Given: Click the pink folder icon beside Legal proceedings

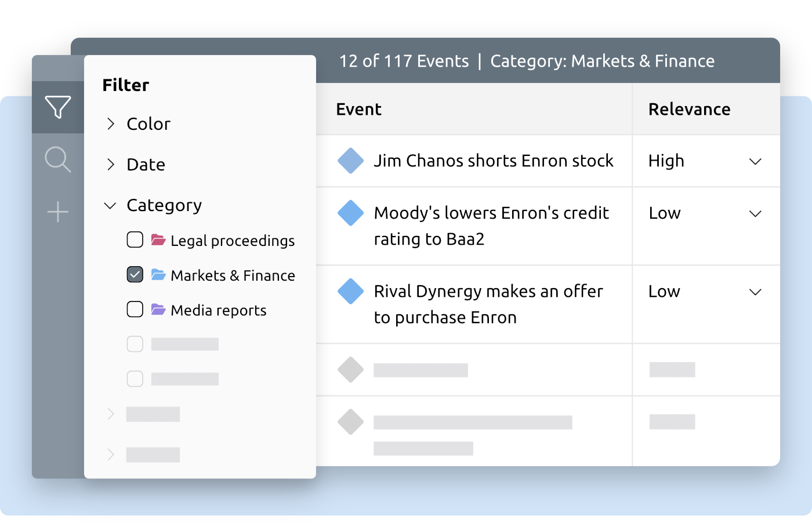Looking at the screenshot, I should click(158, 239).
